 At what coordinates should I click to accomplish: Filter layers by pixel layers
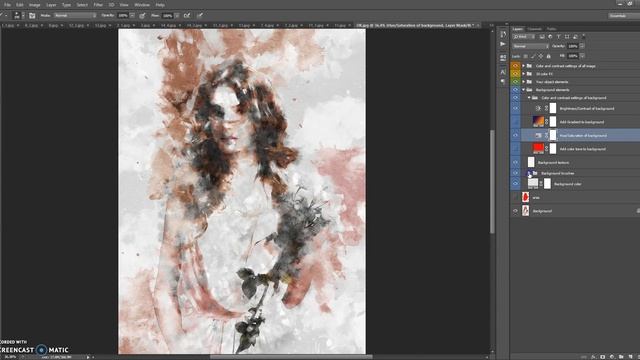point(542,37)
